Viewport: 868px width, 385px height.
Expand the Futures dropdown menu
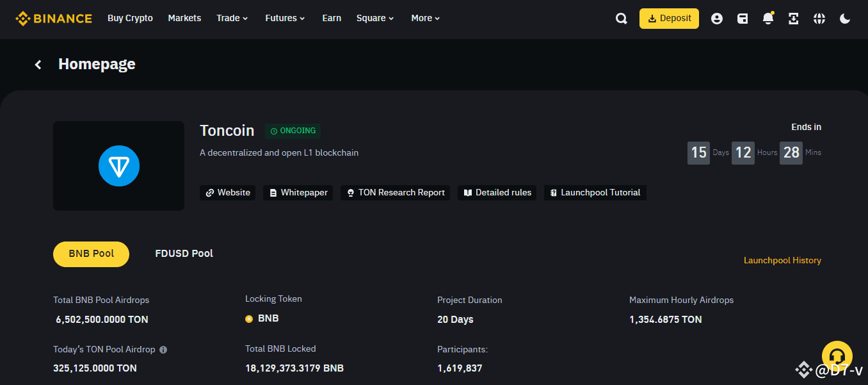click(285, 18)
